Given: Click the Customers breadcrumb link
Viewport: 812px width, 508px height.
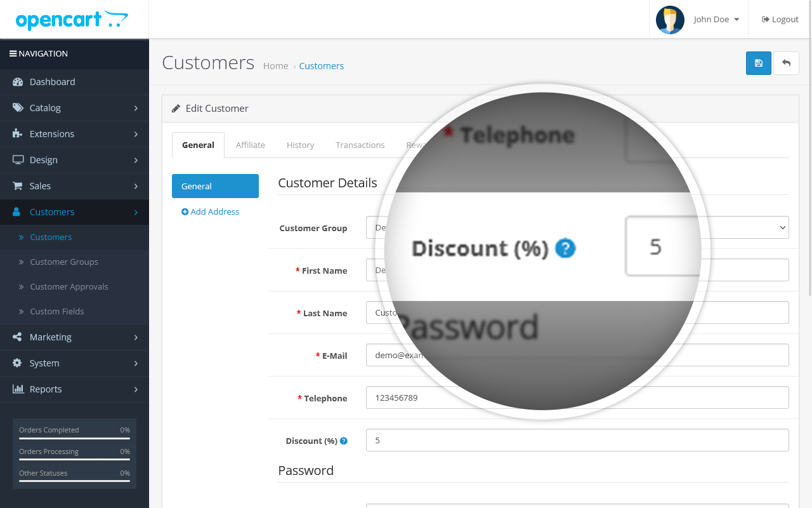Looking at the screenshot, I should click(321, 66).
